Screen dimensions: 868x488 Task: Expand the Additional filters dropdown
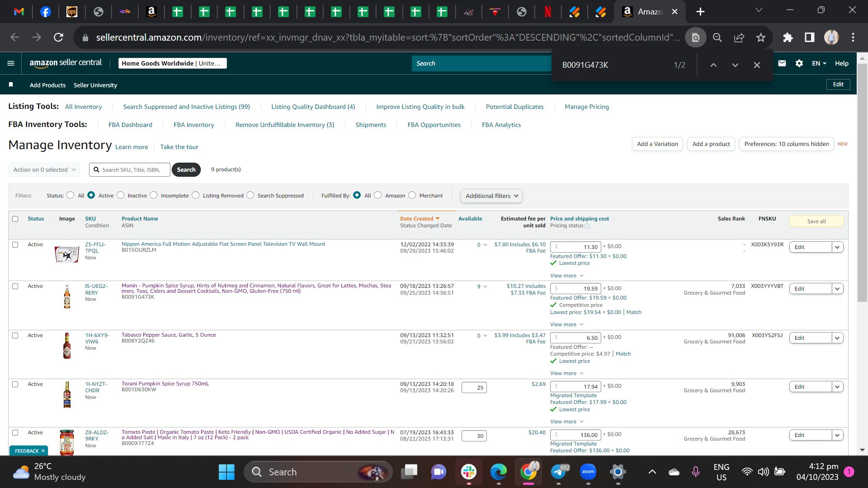click(x=491, y=196)
